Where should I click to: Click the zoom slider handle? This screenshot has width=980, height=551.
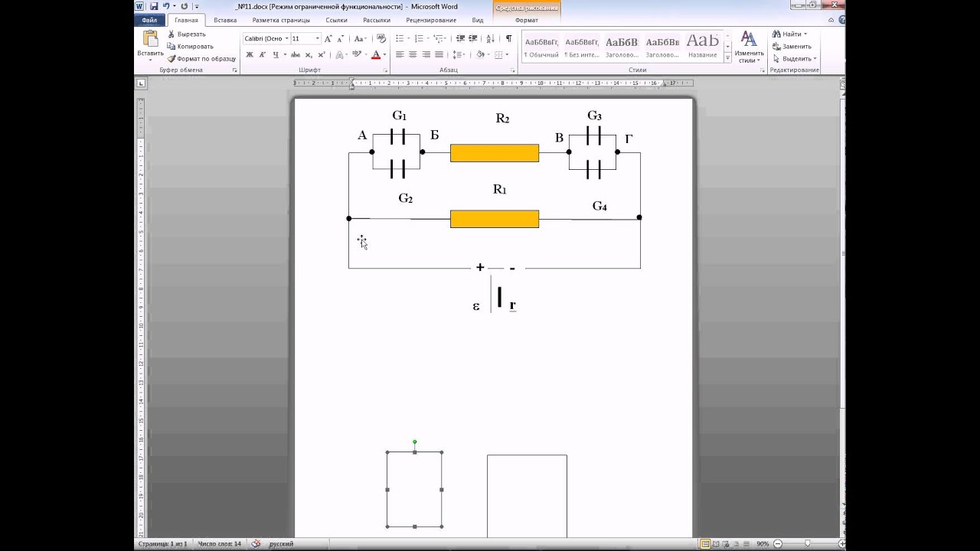[807, 543]
